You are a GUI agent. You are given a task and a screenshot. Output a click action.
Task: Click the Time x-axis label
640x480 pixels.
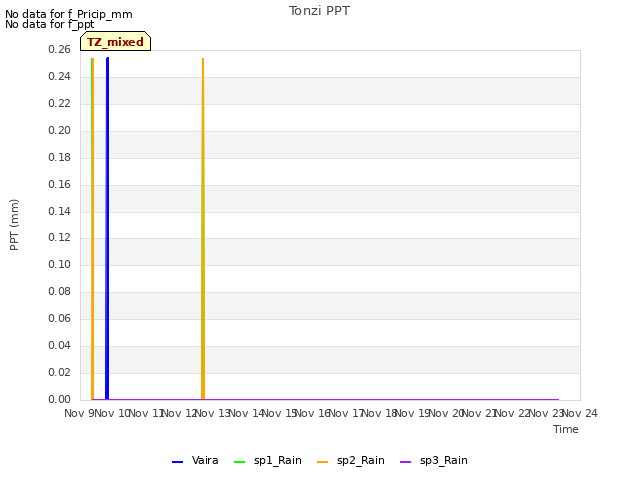point(566,429)
